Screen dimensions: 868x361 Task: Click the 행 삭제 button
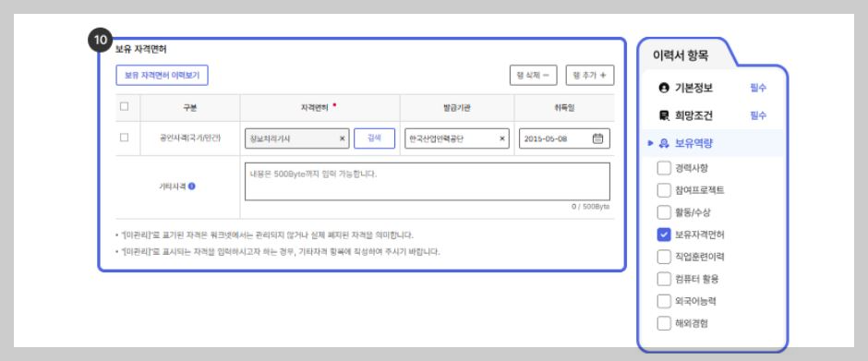coord(533,76)
